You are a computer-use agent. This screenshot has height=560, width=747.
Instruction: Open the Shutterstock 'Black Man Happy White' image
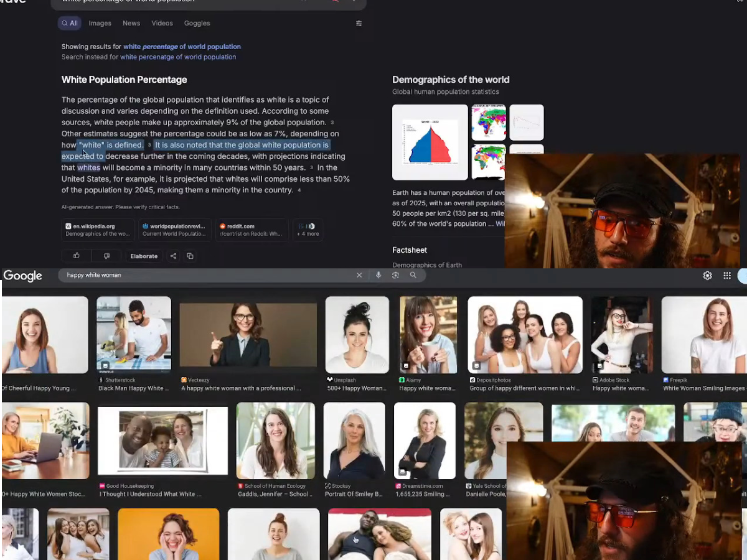tap(134, 335)
